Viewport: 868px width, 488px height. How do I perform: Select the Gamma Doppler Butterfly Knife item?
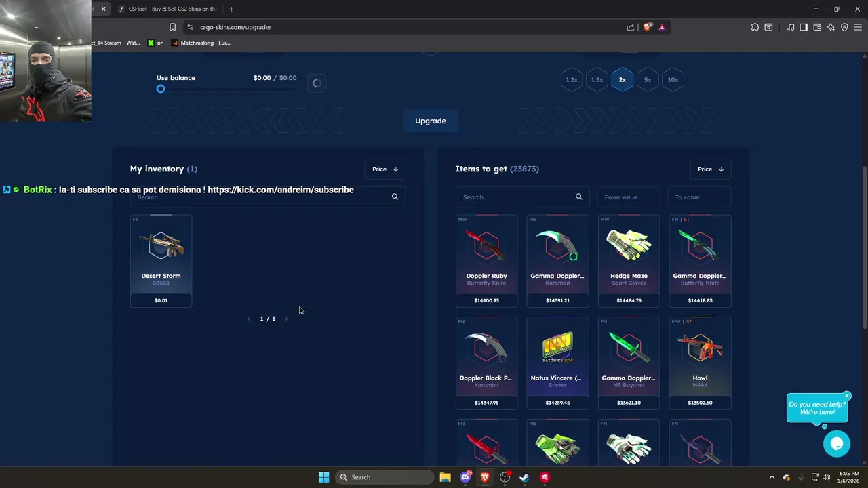click(x=700, y=261)
